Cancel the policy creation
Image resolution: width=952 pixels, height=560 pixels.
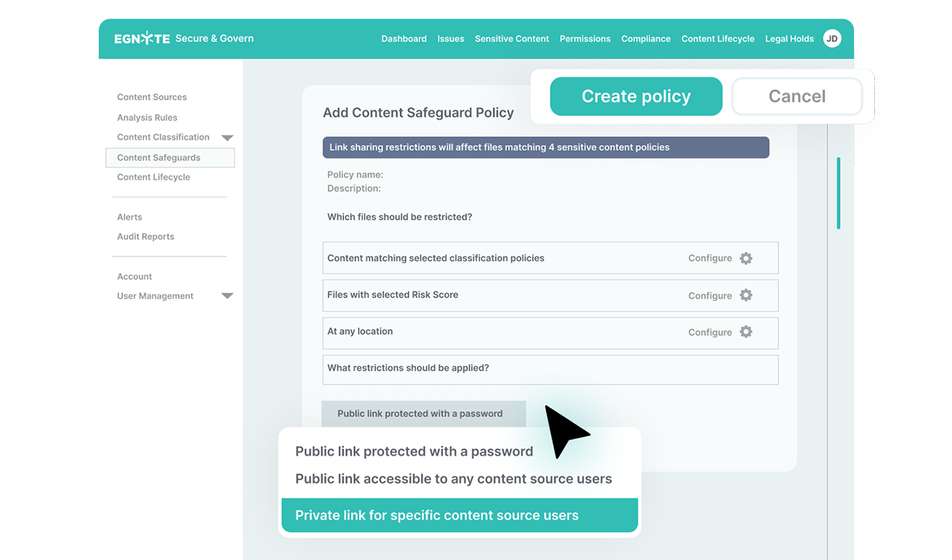point(797,97)
